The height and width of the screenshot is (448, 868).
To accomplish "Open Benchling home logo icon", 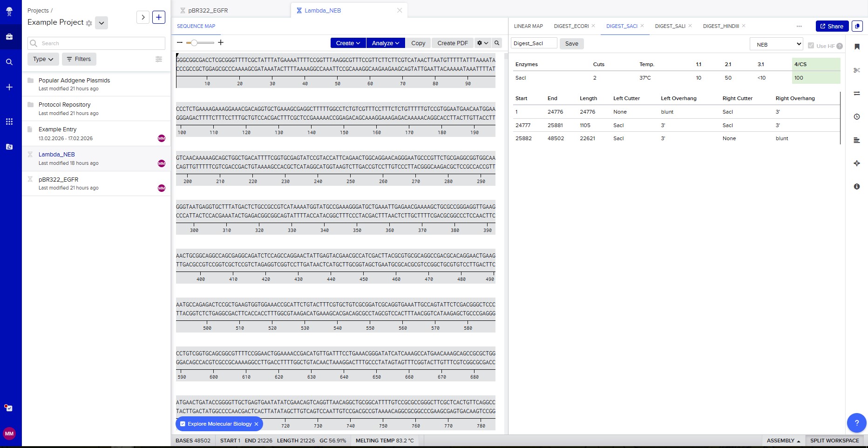I will (9, 12).
